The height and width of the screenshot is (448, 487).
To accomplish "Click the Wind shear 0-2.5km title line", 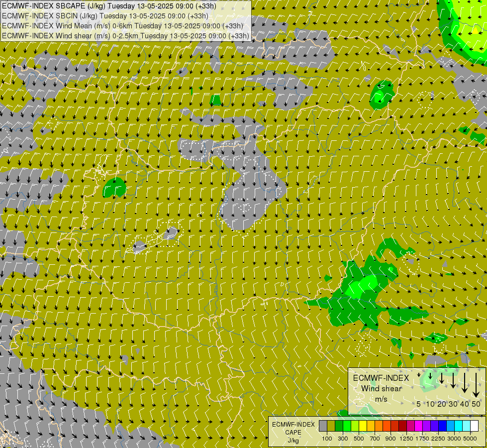I will [x=125, y=36].
